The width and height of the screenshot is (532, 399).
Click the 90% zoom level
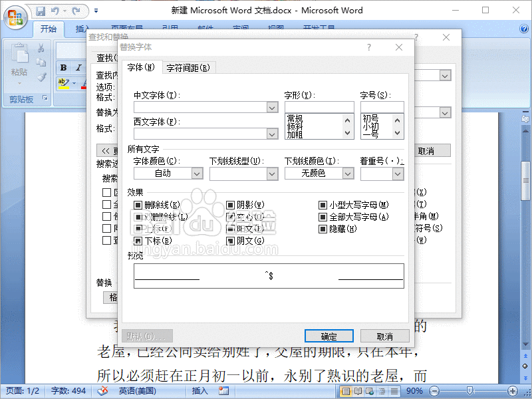pyautogui.click(x=414, y=391)
